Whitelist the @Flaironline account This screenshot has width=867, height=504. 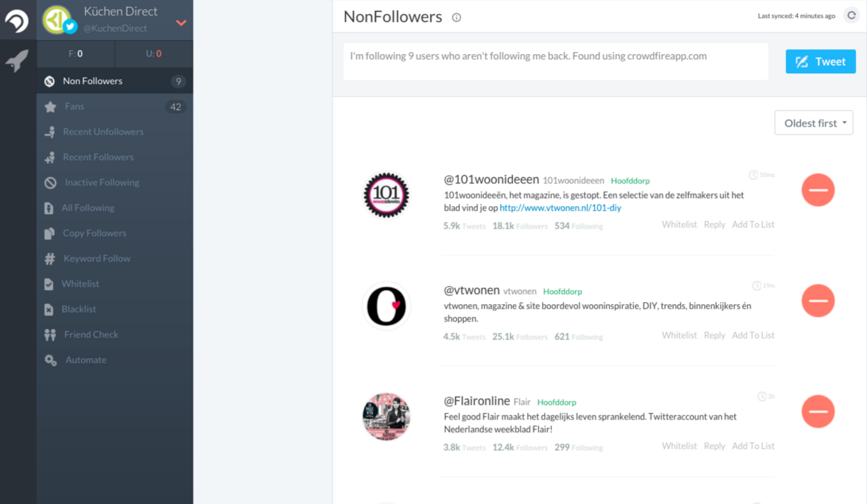[679, 446]
